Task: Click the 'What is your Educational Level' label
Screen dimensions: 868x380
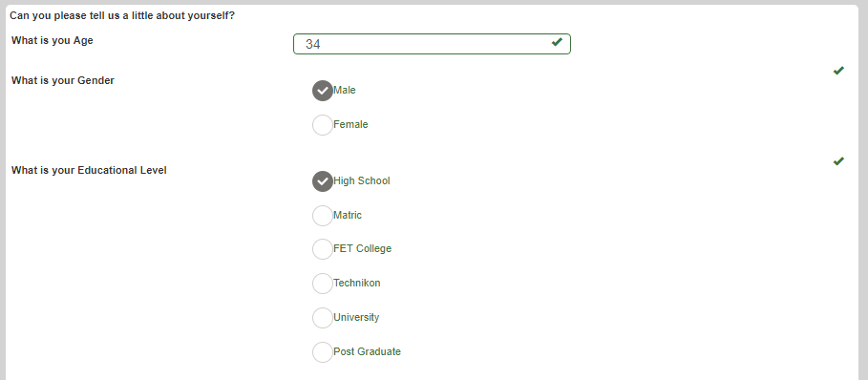Action: [89, 170]
